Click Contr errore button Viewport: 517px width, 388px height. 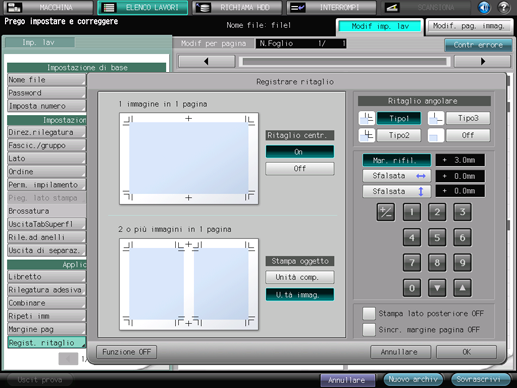pyautogui.click(x=478, y=45)
